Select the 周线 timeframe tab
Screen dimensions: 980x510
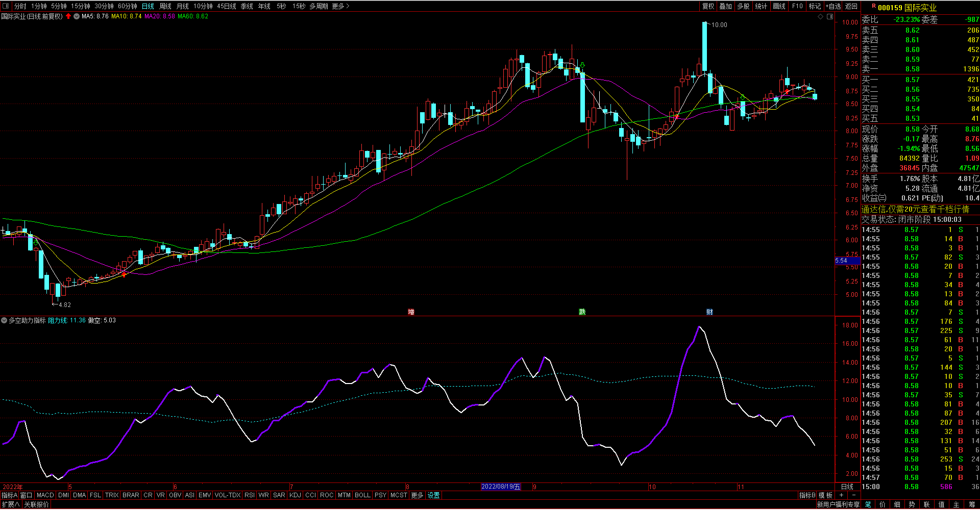click(x=165, y=6)
